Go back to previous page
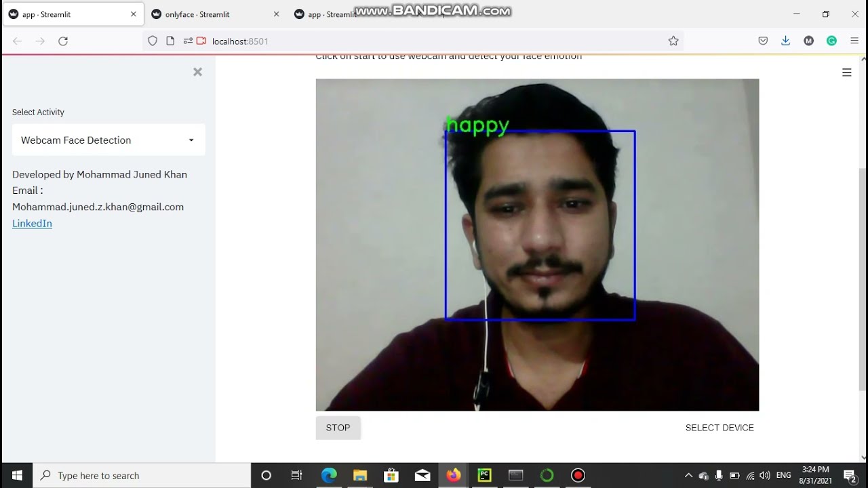The height and width of the screenshot is (488, 868). point(18,41)
